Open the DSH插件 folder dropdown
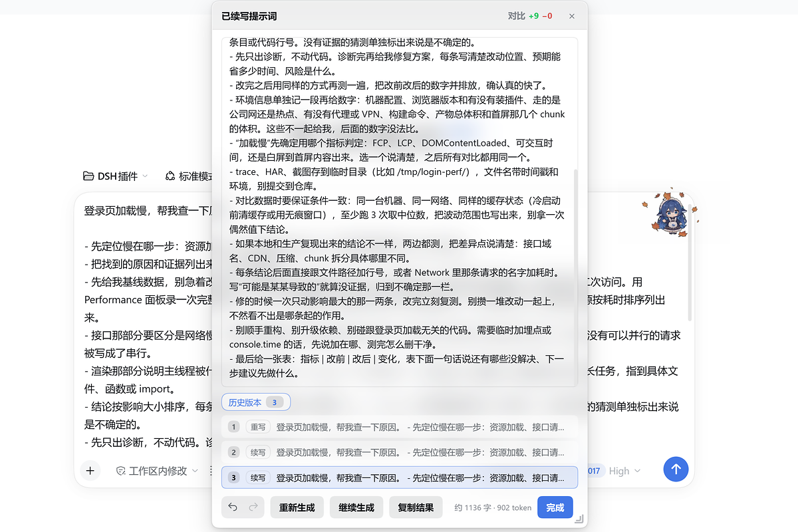This screenshot has height=532, width=798. 116,176
